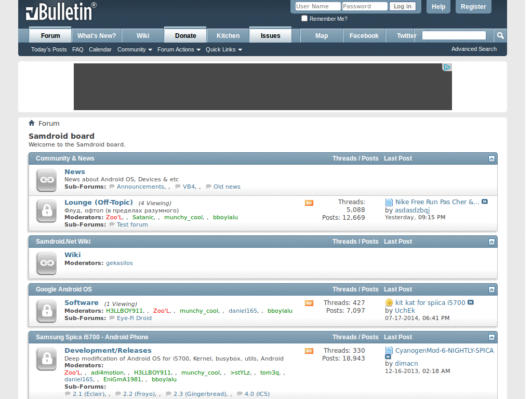The width and height of the screenshot is (532, 399).
Task: Click speech bubble icon next to Announcements
Action: pyautogui.click(x=112, y=187)
